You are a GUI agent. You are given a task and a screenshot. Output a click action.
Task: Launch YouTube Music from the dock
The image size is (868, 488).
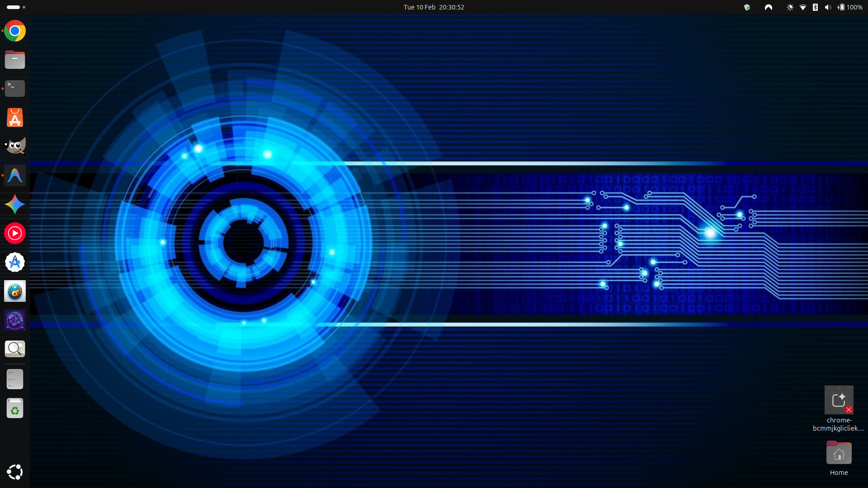point(15,233)
